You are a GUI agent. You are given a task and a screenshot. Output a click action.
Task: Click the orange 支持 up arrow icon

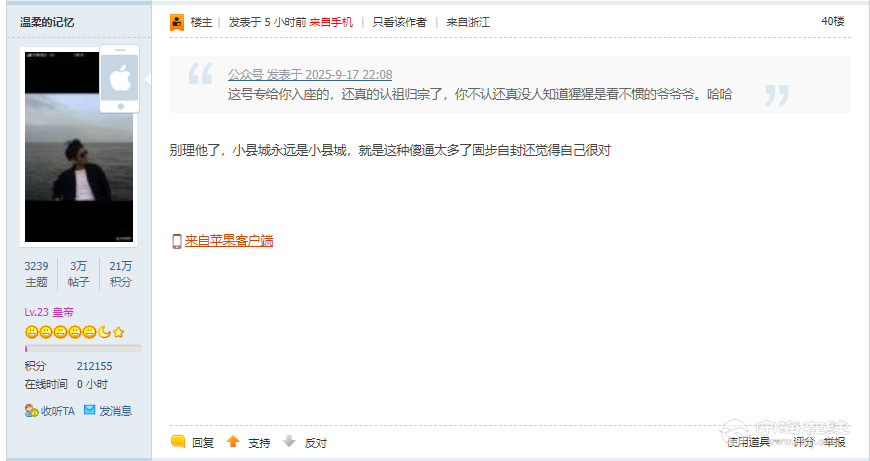click(x=233, y=442)
